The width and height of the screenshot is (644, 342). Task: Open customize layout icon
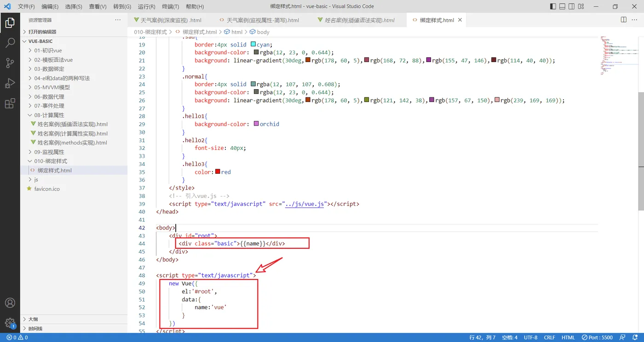581,6
